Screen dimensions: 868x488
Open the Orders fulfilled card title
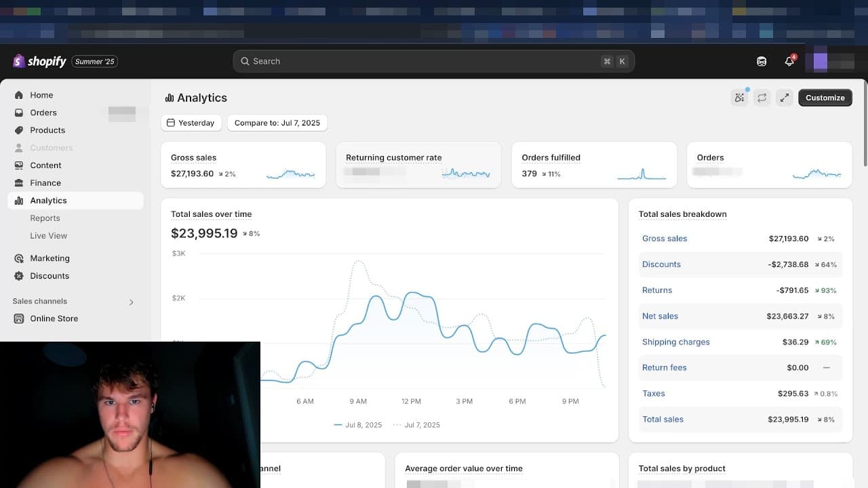(551, 158)
